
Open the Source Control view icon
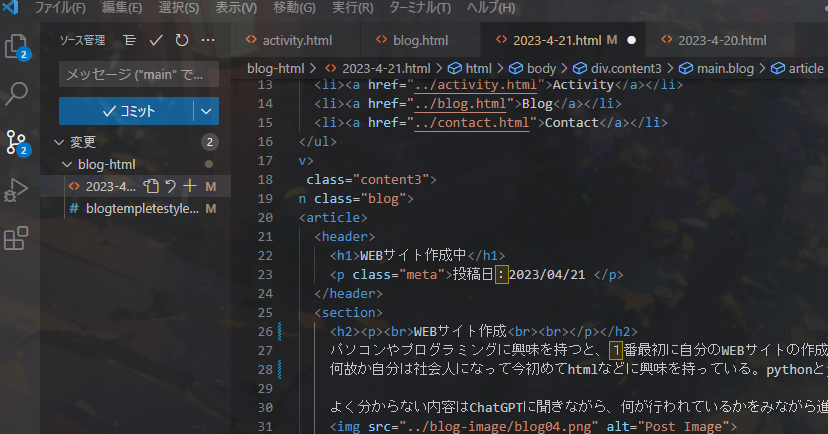(x=17, y=143)
